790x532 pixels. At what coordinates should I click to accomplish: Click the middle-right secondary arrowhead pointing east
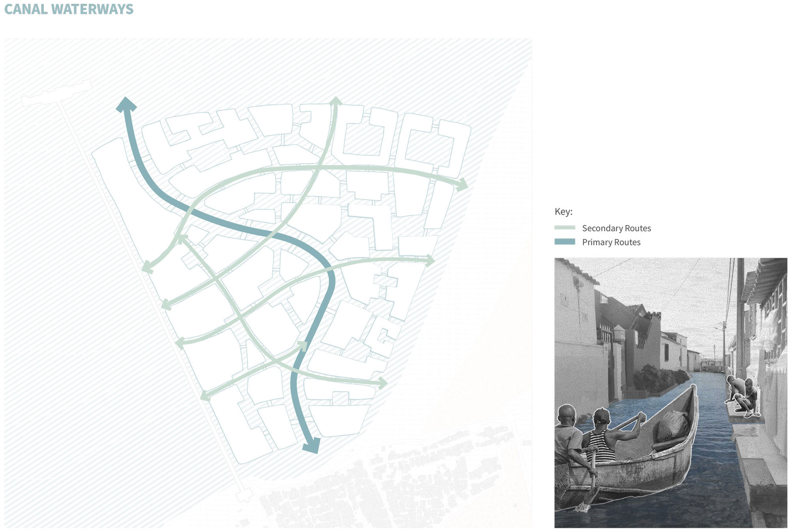pos(429,260)
